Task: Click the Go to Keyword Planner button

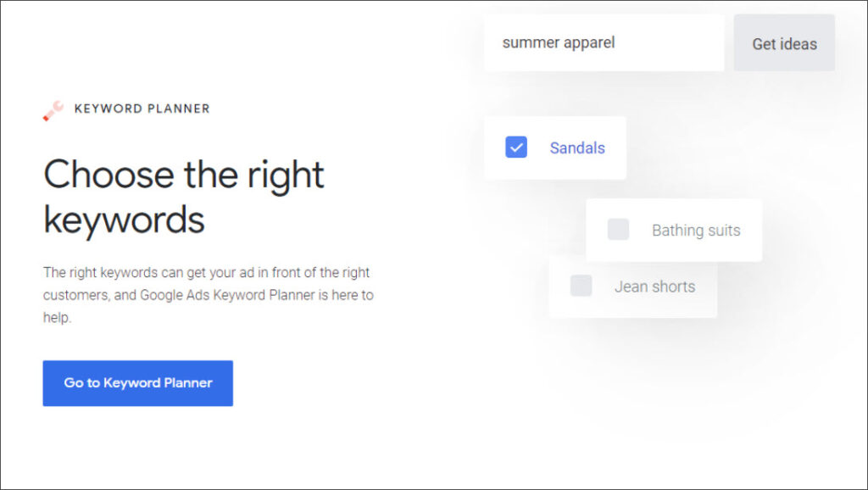Action: click(x=138, y=383)
